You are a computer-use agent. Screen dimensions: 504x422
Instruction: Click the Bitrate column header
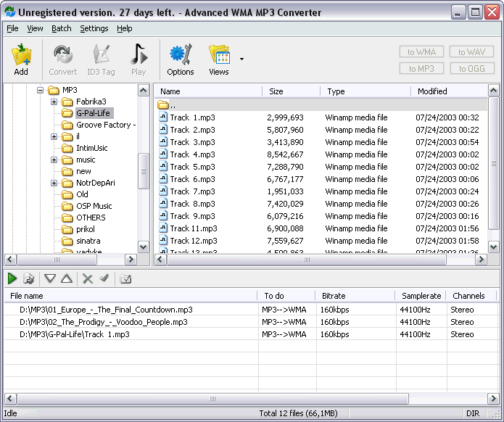point(355,296)
